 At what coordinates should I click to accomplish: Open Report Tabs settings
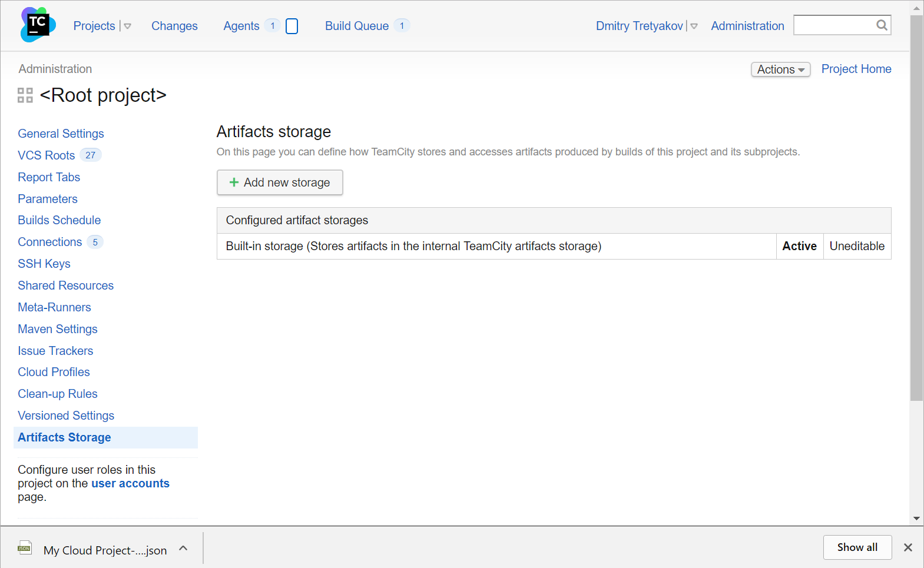pyautogui.click(x=49, y=177)
